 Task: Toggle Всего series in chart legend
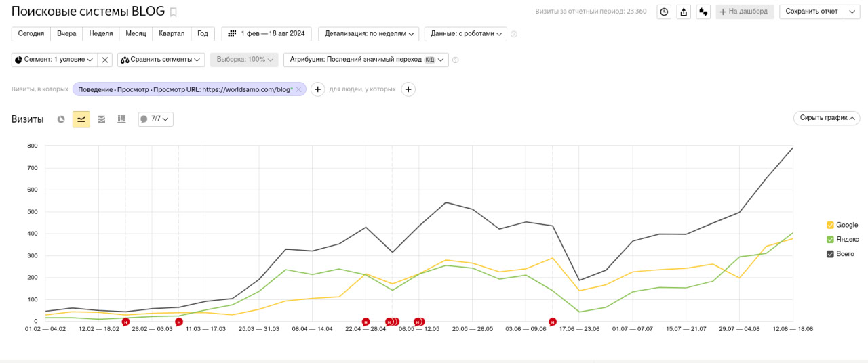(840, 254)
